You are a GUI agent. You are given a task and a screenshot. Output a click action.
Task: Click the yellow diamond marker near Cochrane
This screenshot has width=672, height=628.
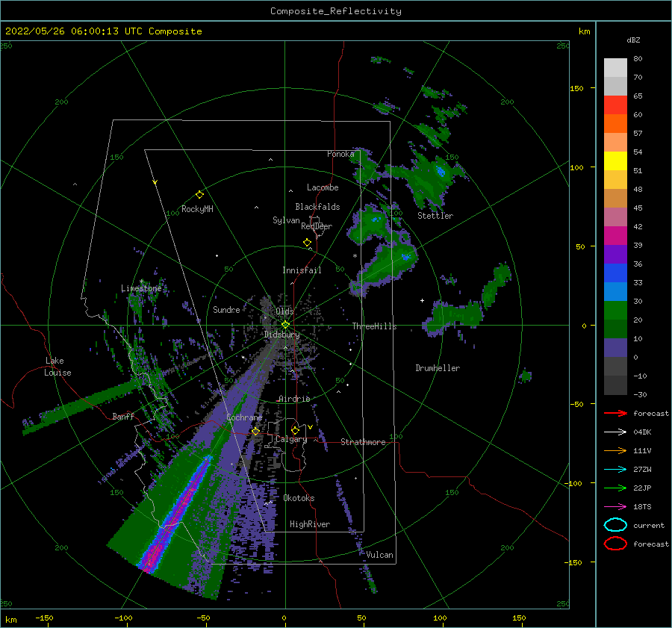coord(255,432)
